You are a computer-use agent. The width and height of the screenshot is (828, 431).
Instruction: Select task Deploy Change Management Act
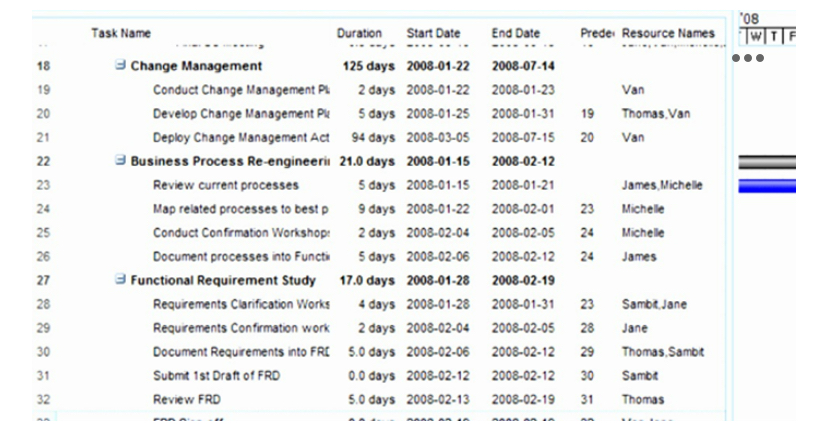click(241, 137)
